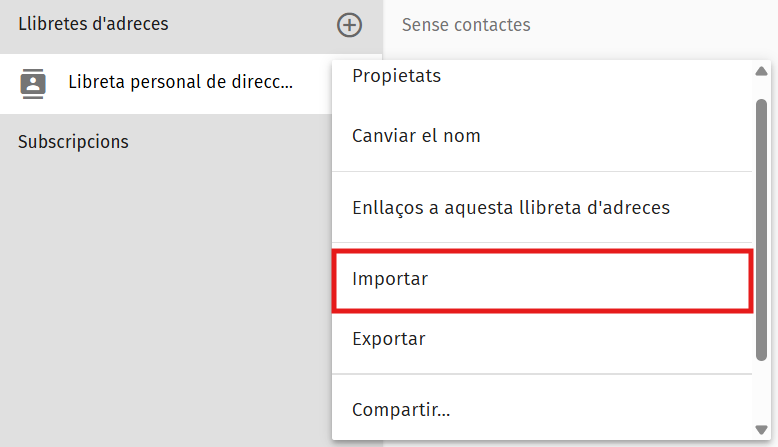Click the Subscripcions section heading
Screen dimensions: 778x447
tap(73, 142)
